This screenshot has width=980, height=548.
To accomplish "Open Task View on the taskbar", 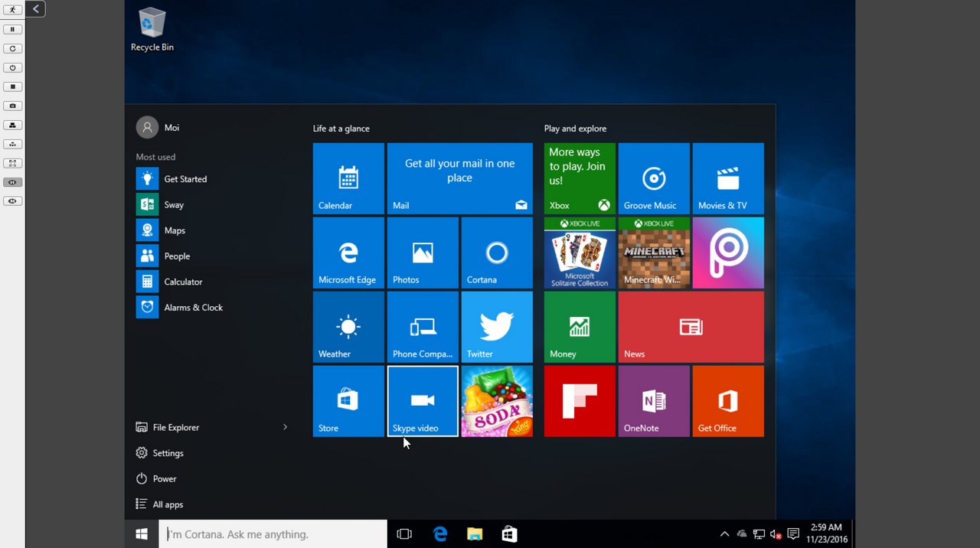I will coord(404,534).
